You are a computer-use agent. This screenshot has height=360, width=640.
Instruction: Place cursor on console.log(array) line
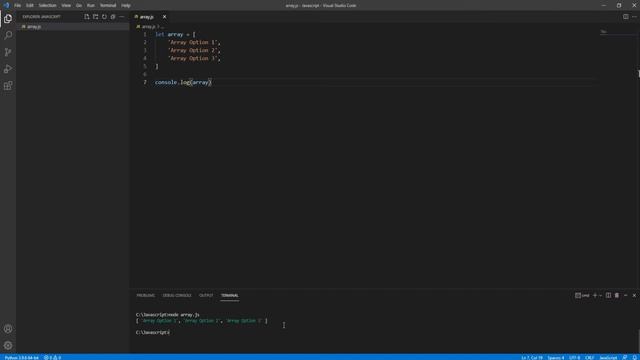[183, 82]
